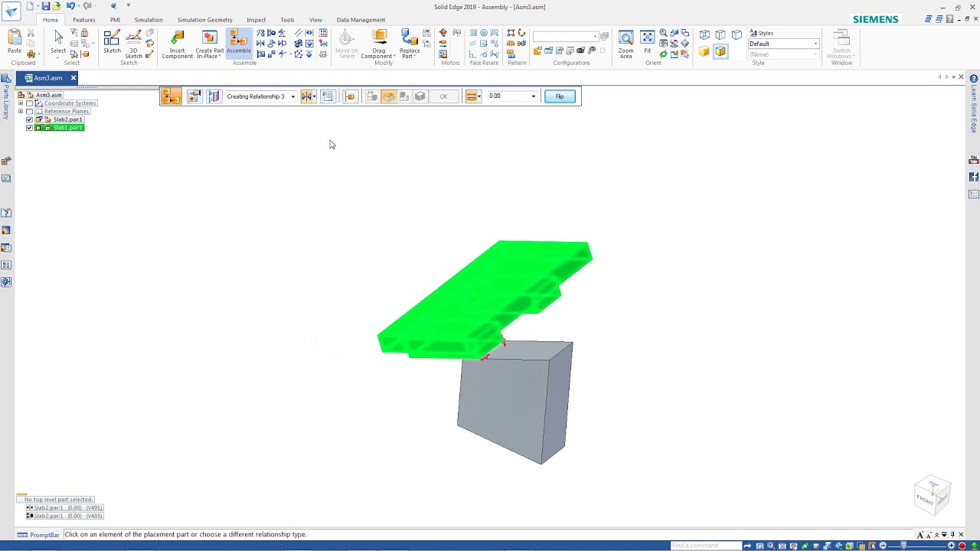Open offset type dropdown arrow
980x551 pixels.
(479, 96)
